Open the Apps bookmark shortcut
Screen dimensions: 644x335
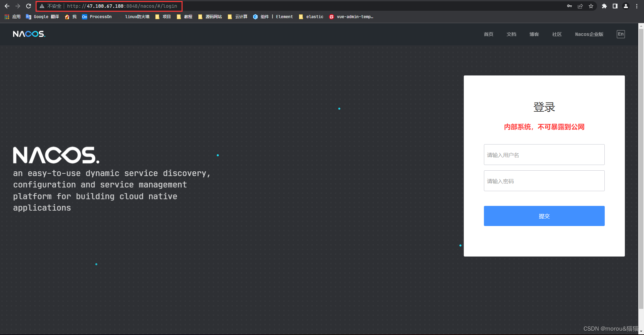[12, 17]
